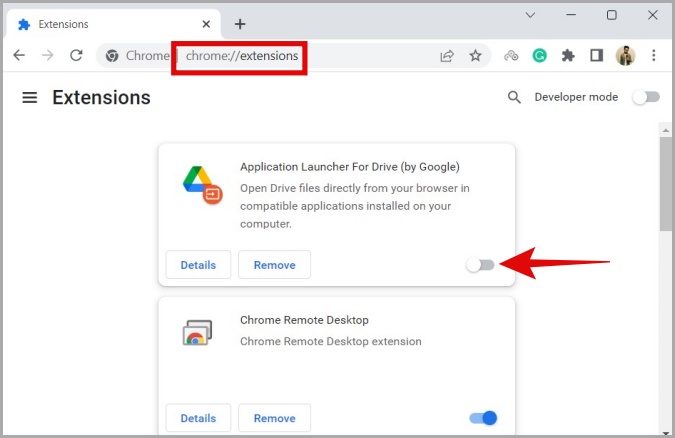Image resolution: width=675 pixels, height=438 pixels.
Task: Enable Application Launcher For Drive
Action: click(480, 265)
